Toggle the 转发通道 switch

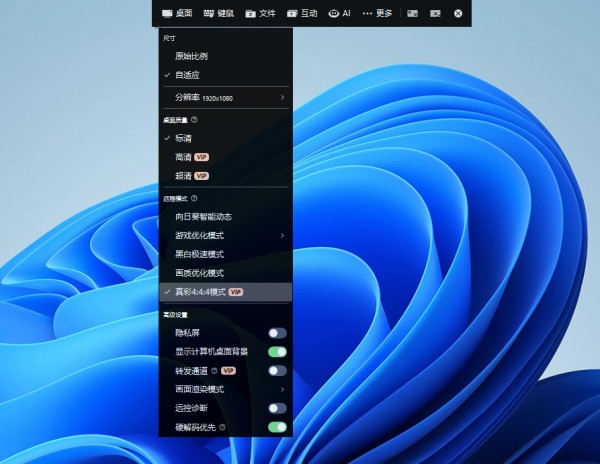[x=277, y=371]
